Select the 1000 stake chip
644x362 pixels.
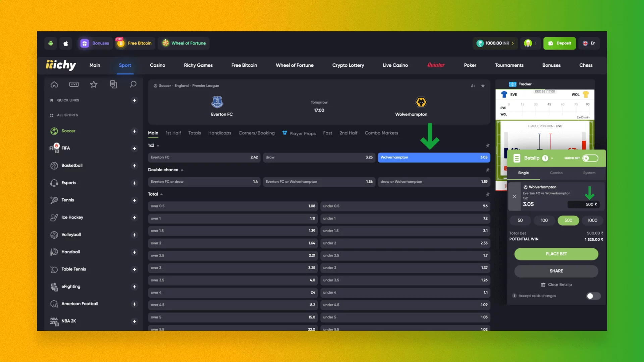tap(592, 221)
